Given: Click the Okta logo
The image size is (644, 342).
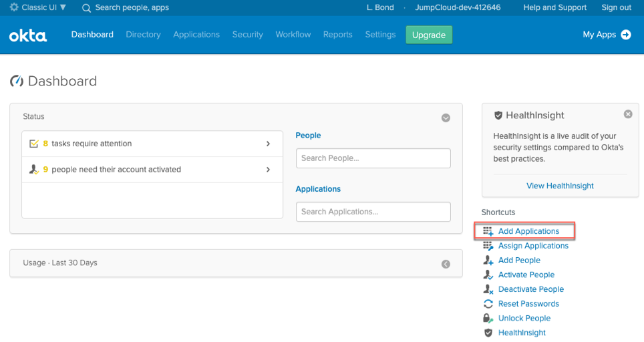Looking at the screenshot, I should tap(28, 35).
